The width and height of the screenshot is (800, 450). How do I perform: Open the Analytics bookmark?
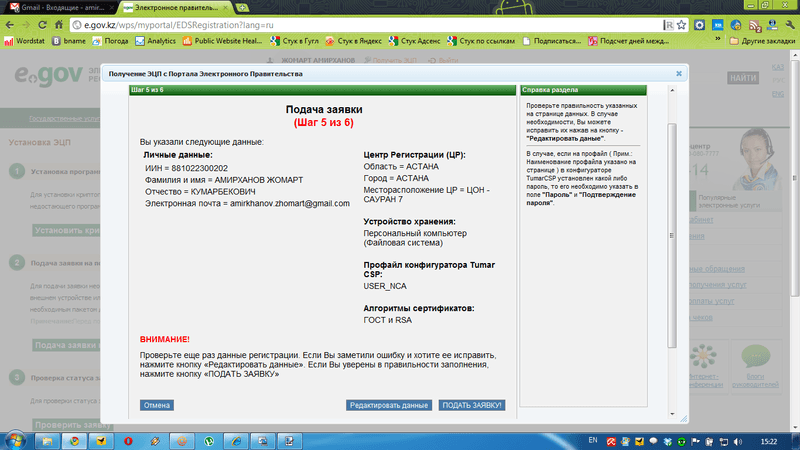(156, 41)
